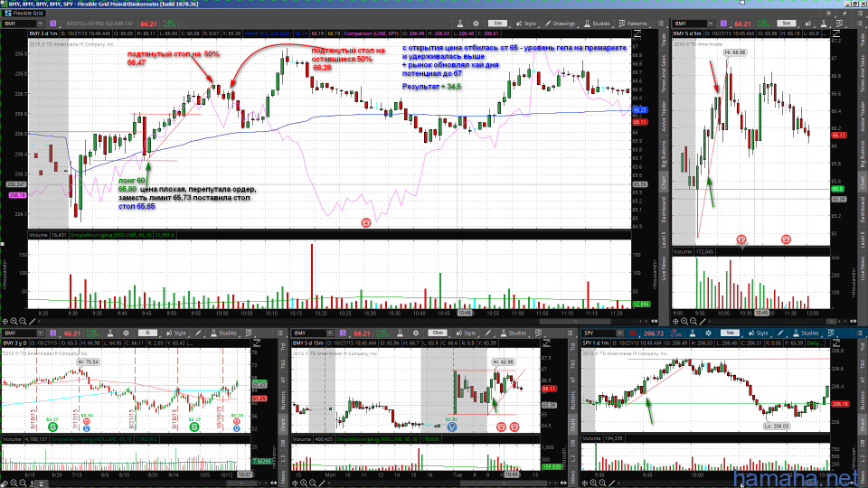Open Live News side tab next to main chart

pos(664,269)
